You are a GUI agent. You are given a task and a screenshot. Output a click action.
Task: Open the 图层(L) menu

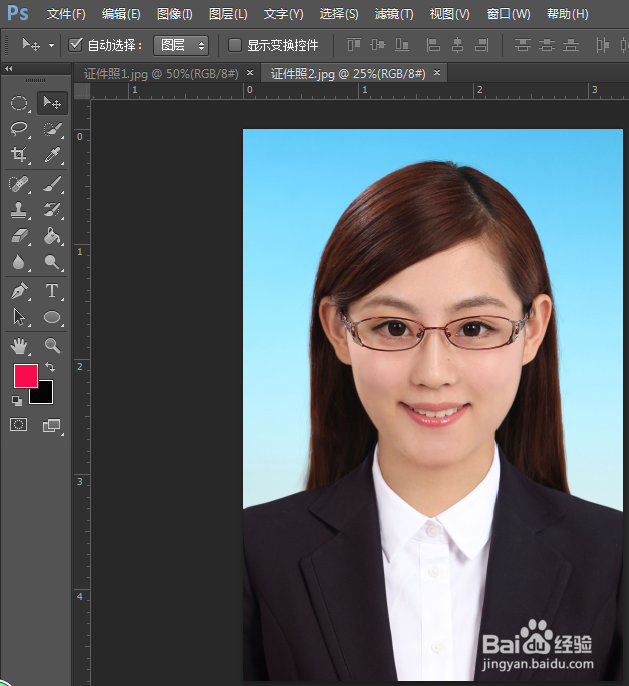point(228,14)
